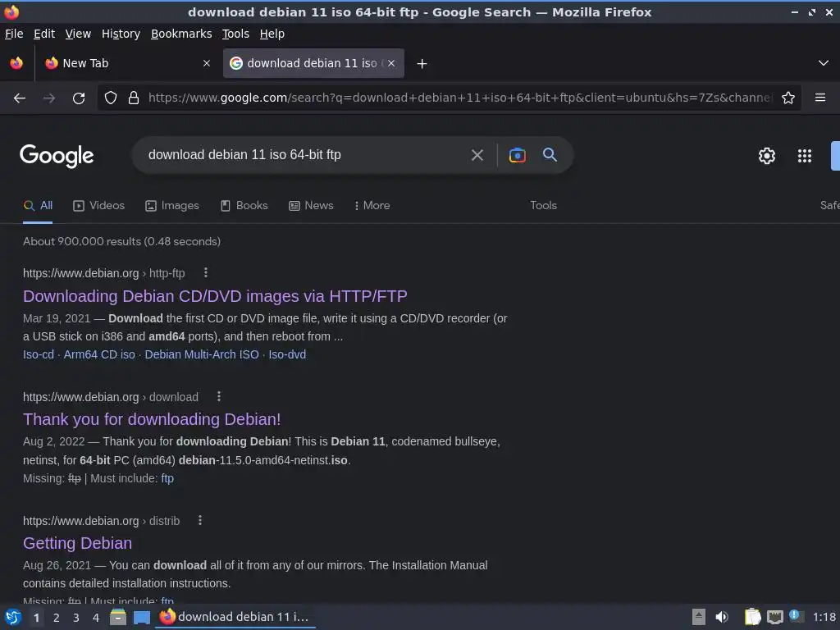Open Thank you for downloading Debian! result
The image size is (840, 630).
152,419
